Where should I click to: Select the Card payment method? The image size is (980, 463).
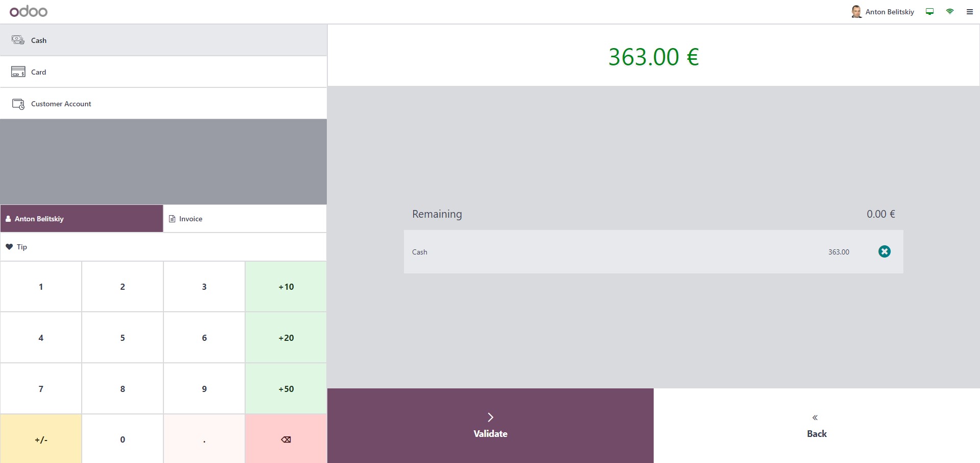click(163, 72)
